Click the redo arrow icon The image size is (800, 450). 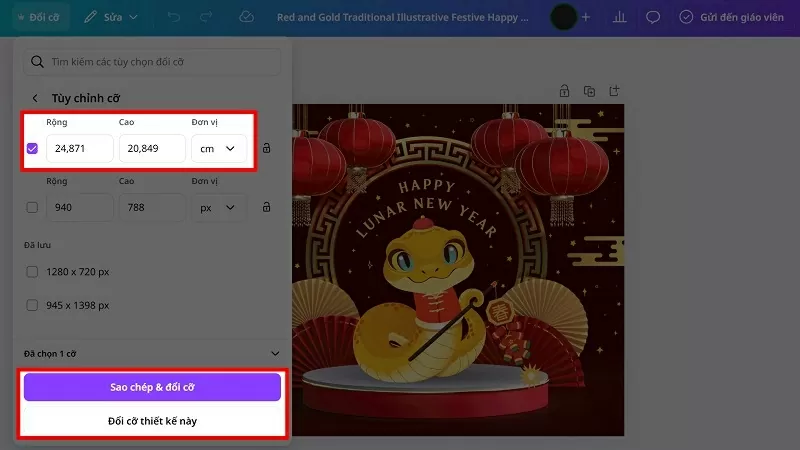207,17
